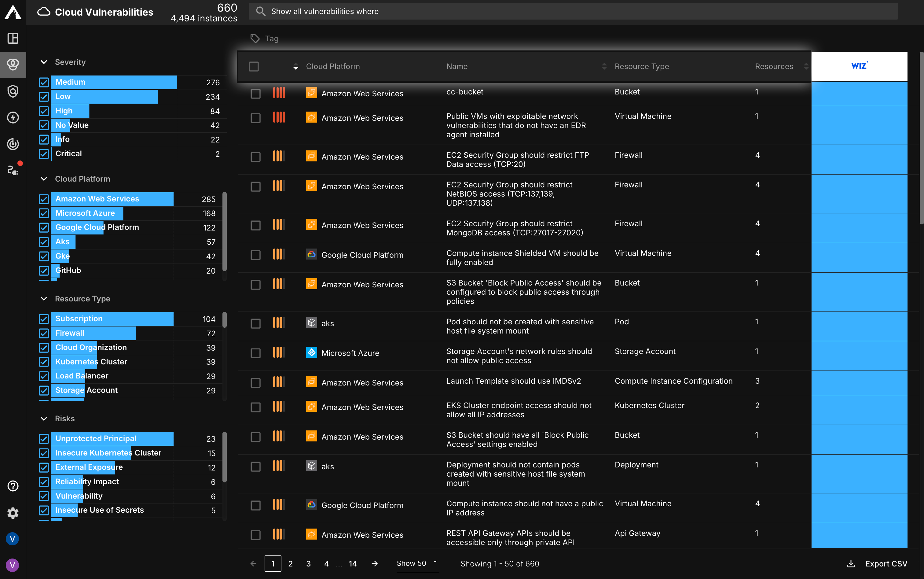
Task: Uncheck the Firewall resource type filter
Action: pos(44,333)
